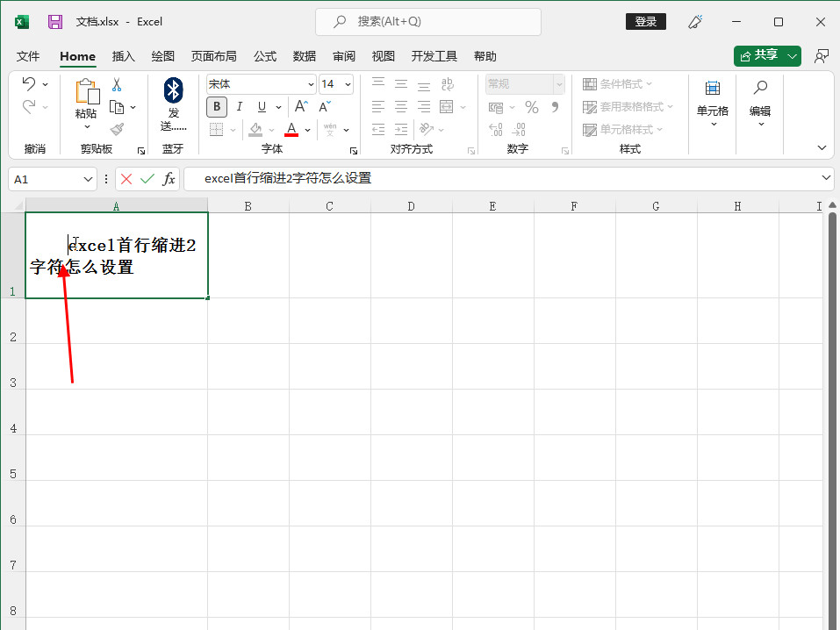This screenshot has height=630, width=840.
Task: Click the merge and center icon
Action: coord(446,106)
